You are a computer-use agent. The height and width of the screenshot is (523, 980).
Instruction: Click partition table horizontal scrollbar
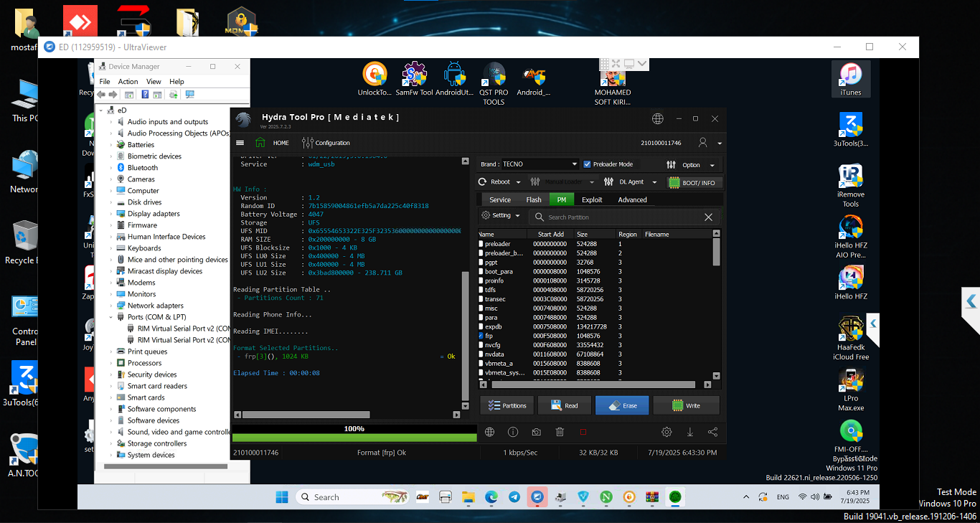tap(595, 385)
